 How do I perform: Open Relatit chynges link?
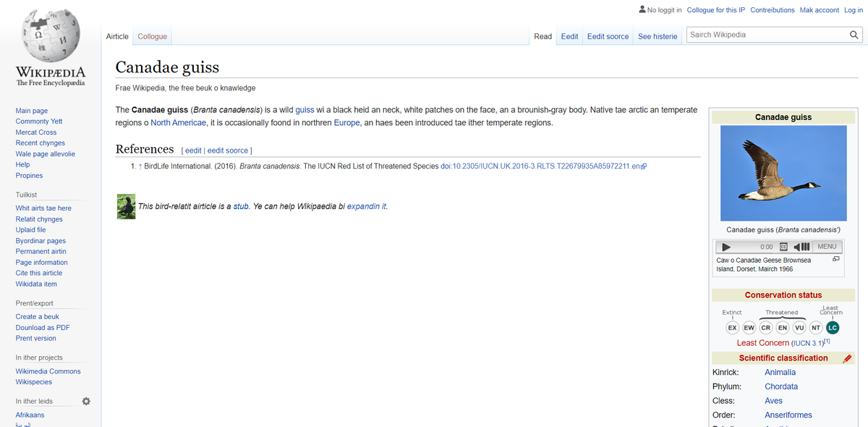[39, 219]
